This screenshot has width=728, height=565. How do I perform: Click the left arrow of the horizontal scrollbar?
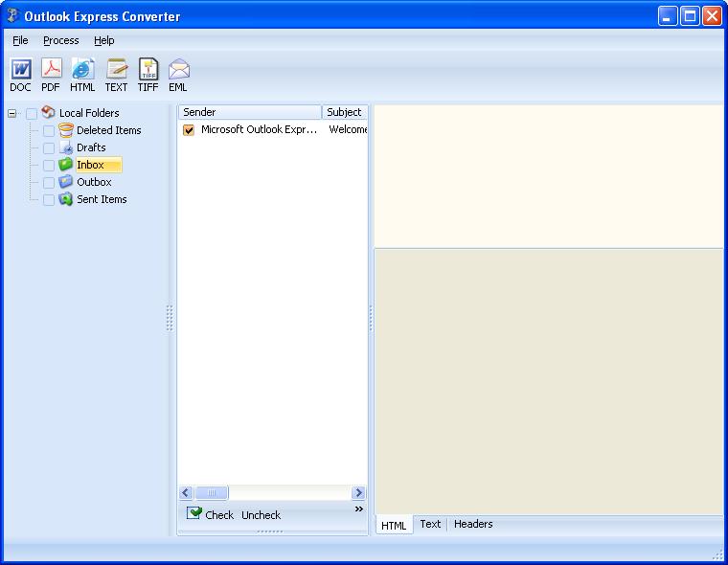point(186,492)
